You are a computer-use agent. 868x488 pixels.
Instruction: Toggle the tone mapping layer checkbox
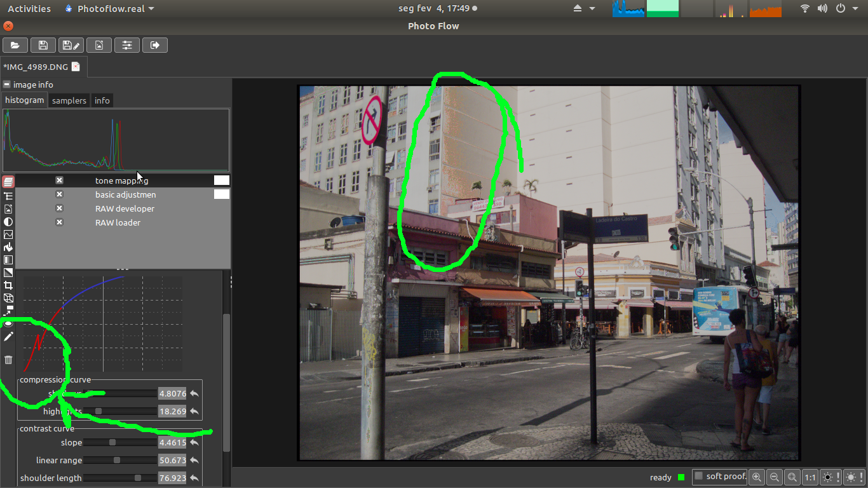59,180
